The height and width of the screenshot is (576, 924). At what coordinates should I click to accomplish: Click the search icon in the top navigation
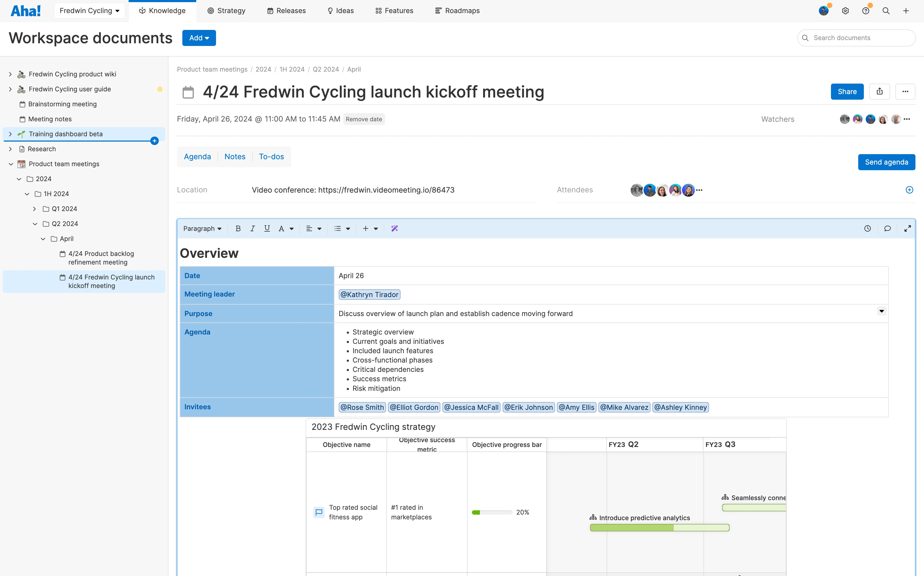click(x=886, y=11)
